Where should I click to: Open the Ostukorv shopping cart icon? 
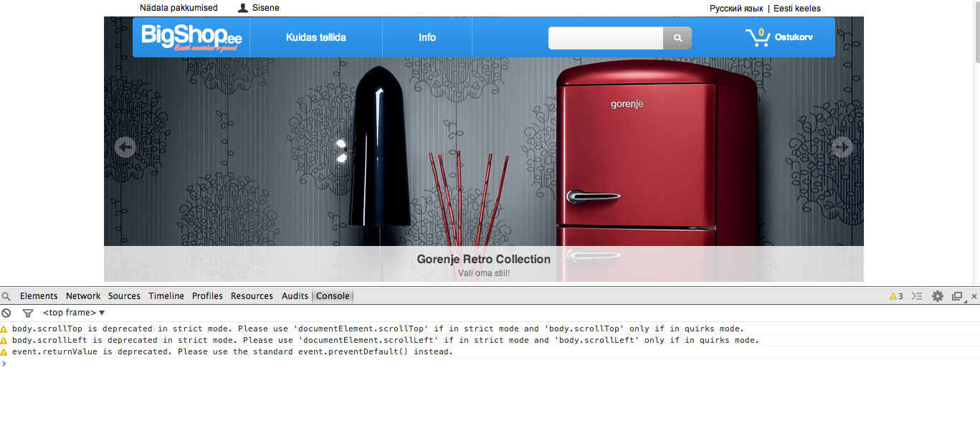click(x=758, y=37)
